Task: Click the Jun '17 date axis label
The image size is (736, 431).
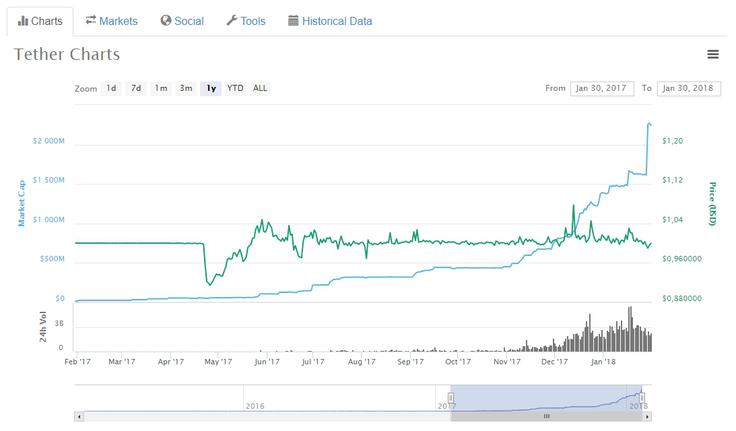Action: pyautogui.click(x=267, y=362)
